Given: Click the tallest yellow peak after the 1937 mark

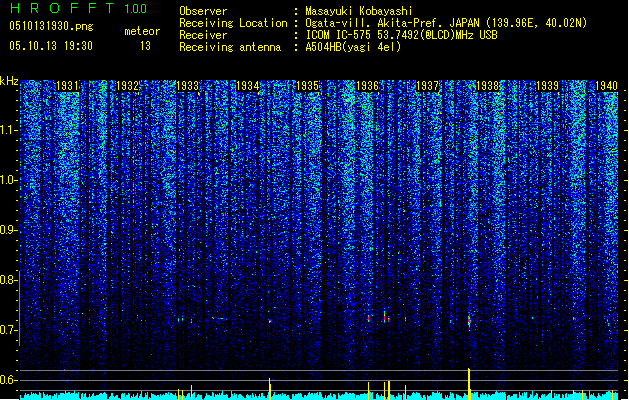Looking at the screenshot, I should pos(469,384).
